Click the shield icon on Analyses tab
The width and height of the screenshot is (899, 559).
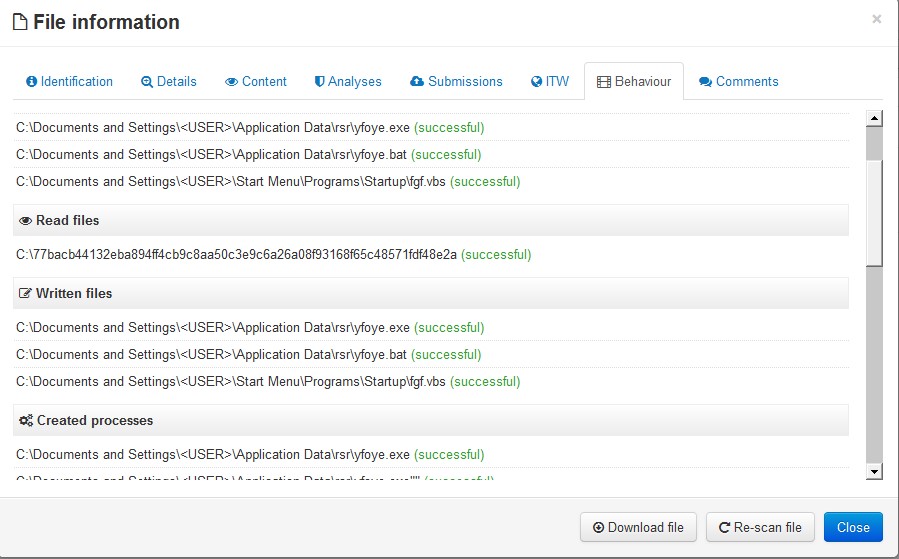coord(319,82)
